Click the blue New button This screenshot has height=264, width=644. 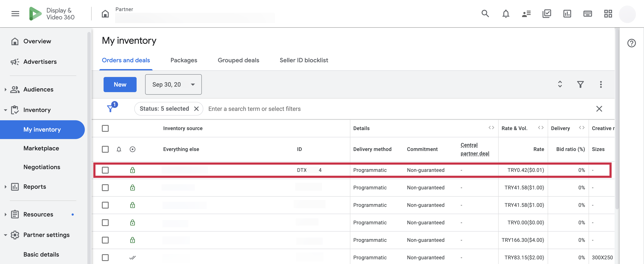120,84
